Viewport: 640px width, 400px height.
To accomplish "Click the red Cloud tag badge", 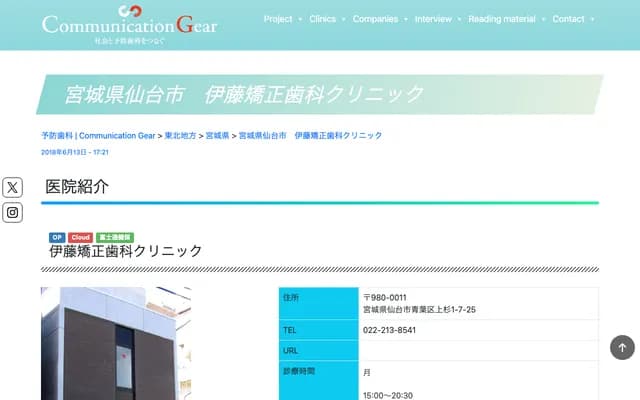I will (x=80, y=237).
